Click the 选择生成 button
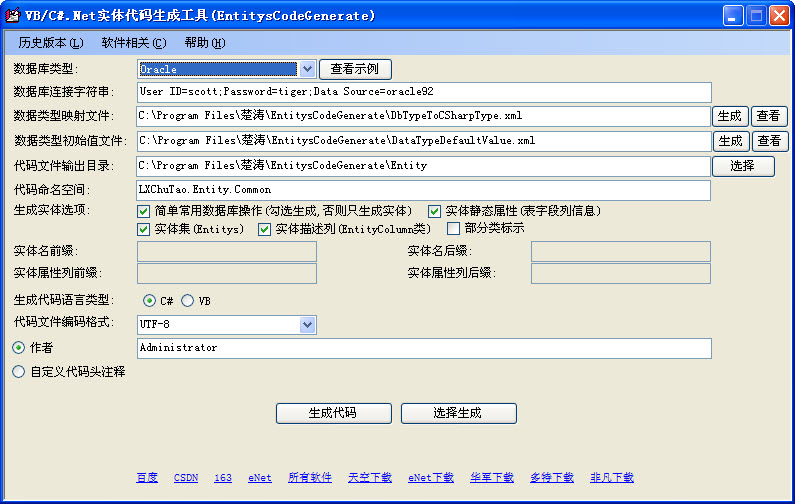The image size is (795, 504). 458,413
